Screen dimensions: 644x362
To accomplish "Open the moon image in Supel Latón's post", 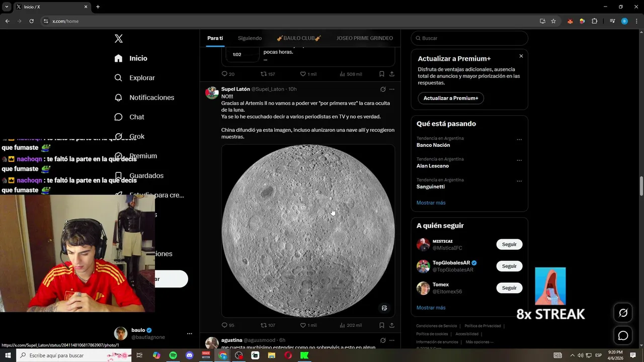I will (x=308, y=231).
